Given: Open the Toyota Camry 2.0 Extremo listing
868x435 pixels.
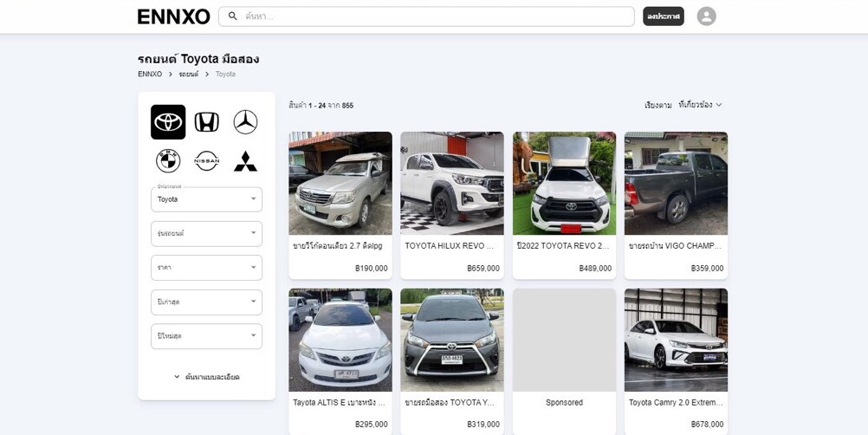Looking at the screenshot, I should (x=676, y=402).
